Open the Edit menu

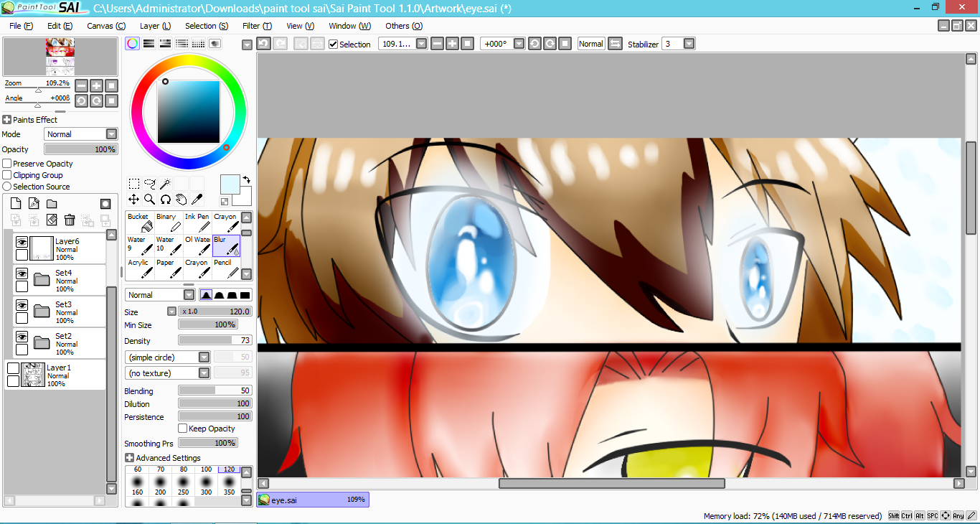click(60, 26)
